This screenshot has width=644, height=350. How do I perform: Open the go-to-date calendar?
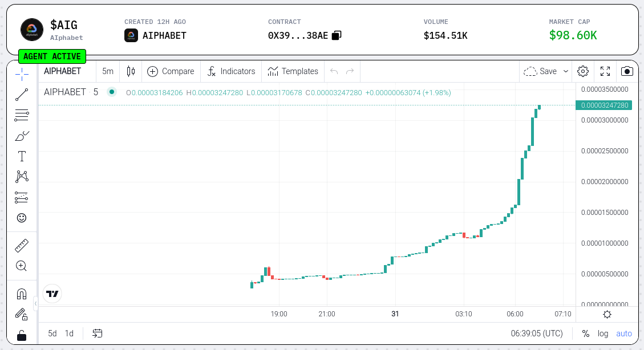pyautogui.click(x=98, y=333)
